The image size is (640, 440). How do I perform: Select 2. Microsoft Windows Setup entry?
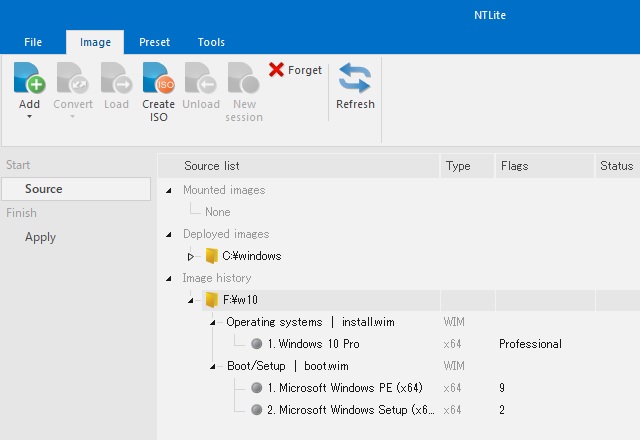pos(351,409)
